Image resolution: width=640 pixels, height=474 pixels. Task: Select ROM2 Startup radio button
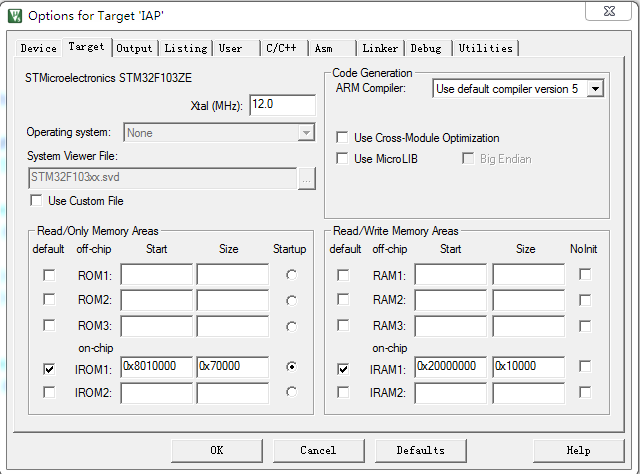coord(291,301)
